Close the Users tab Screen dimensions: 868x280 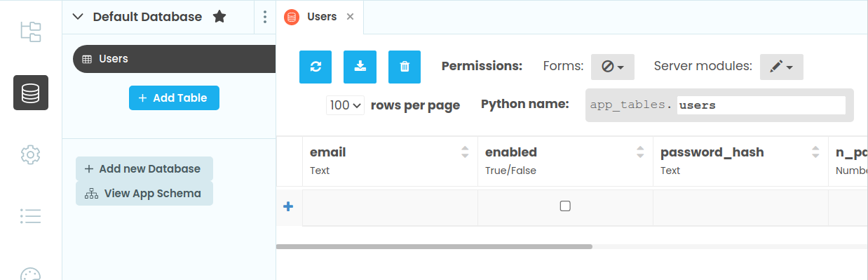coord(351,17)
